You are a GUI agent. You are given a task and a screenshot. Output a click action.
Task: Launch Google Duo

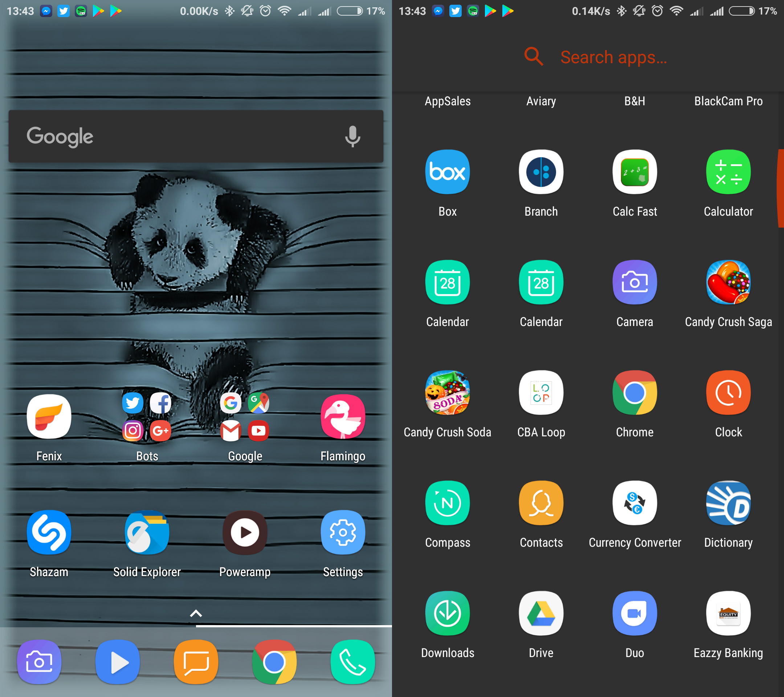click(634, 614)
